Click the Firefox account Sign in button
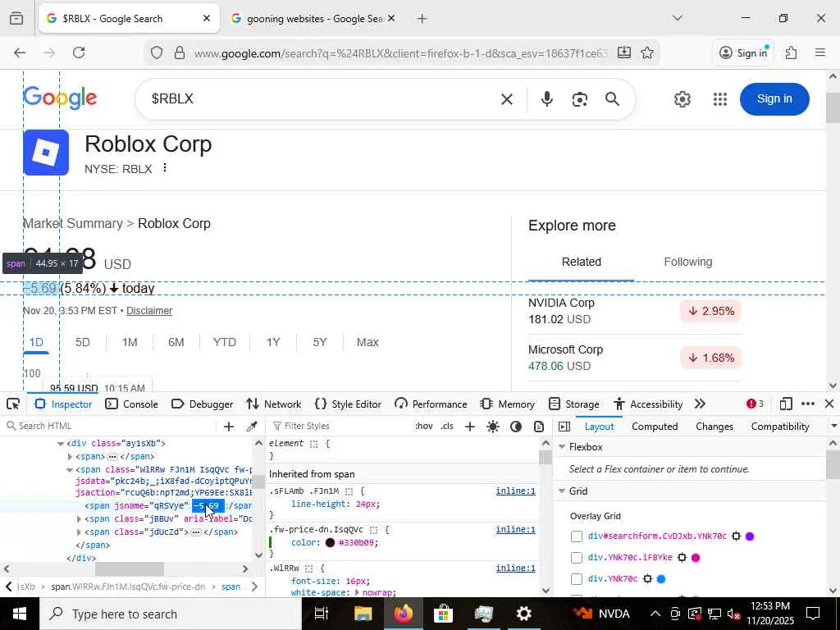 coord(743,52)
